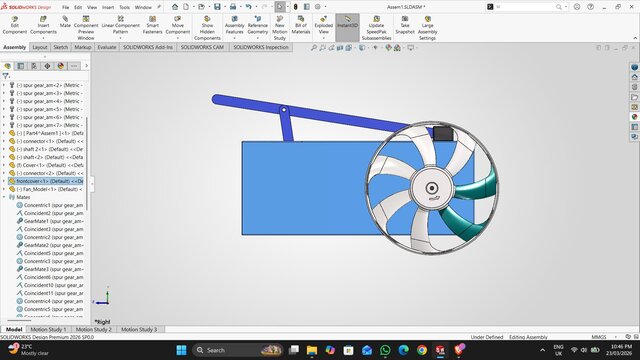This screenshot has height=360, width=640.
Task: Create a new document from toolbar
Action: click(186, 7)
